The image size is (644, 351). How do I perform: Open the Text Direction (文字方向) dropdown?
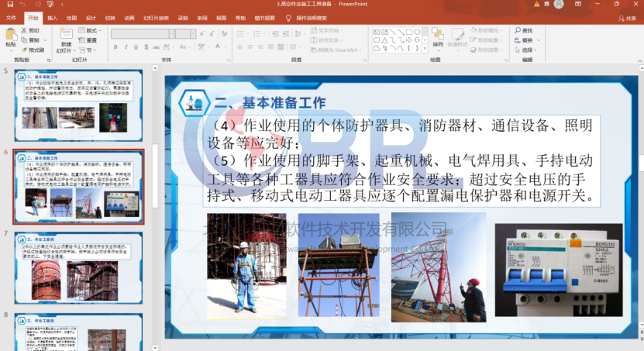tap(326, 30)
